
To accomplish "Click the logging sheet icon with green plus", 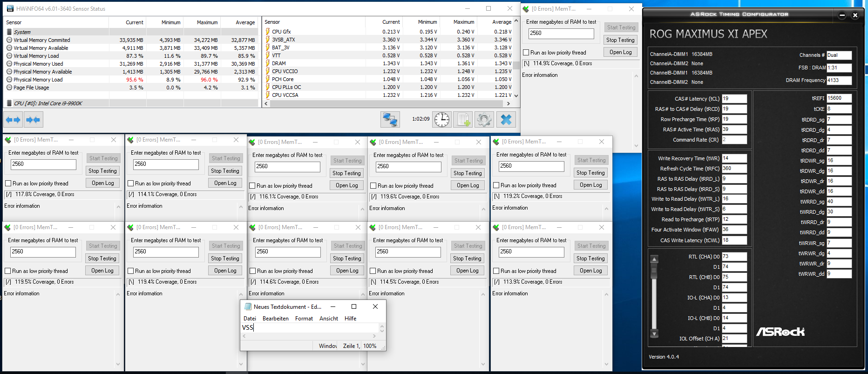I will (x=463, y=120).
